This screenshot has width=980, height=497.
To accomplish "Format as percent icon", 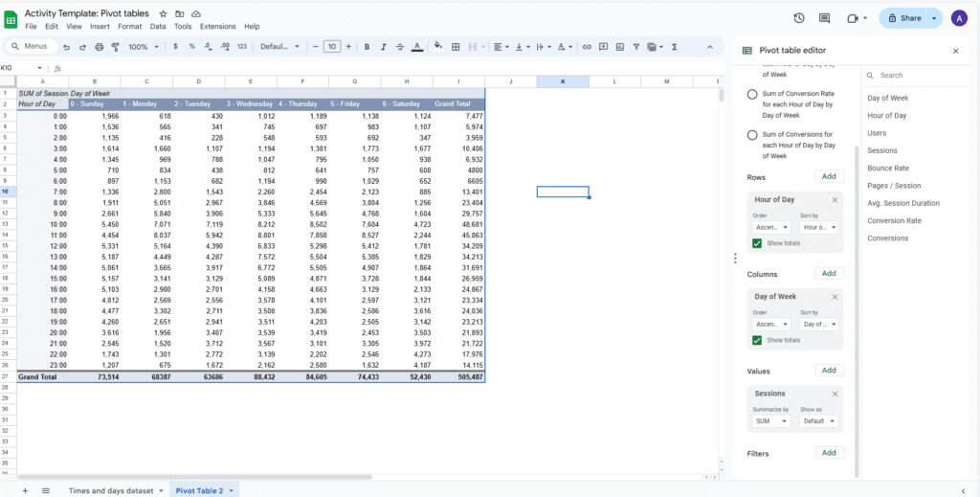I will click(x=191, y=46).
